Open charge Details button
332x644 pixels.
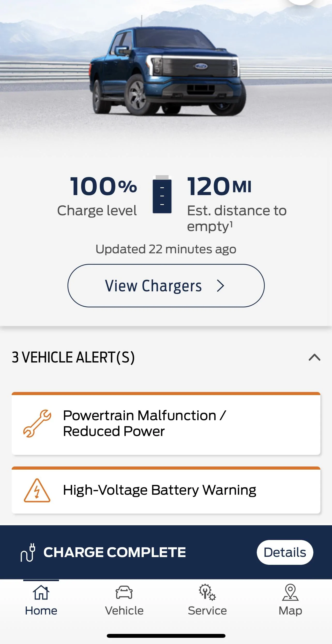point(285,552)
